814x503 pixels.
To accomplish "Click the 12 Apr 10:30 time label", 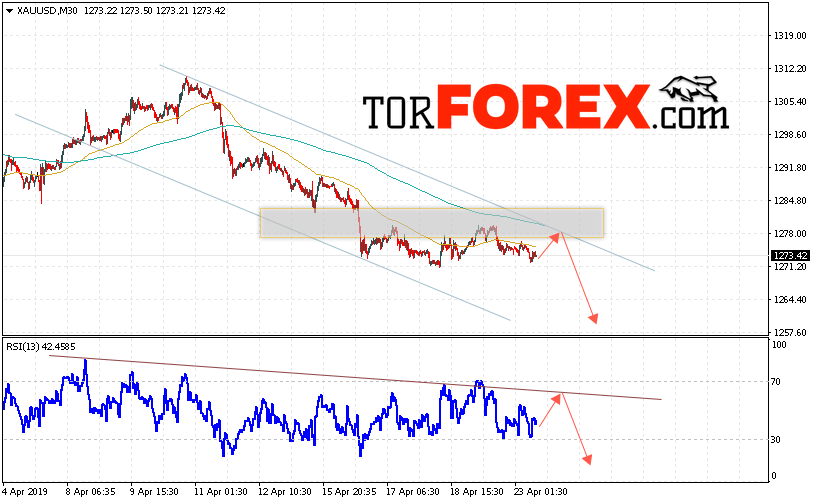I will [x=284, y=491].
